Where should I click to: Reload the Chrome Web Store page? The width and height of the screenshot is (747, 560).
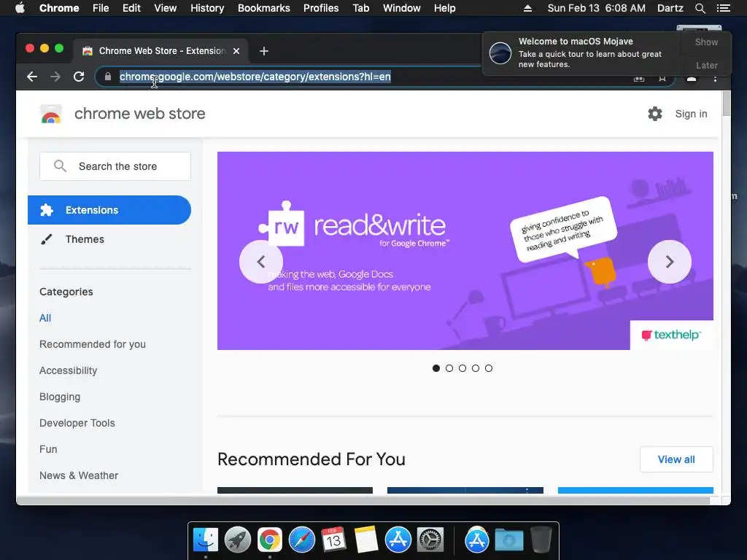pyautogui.click(x=79, y=76)
